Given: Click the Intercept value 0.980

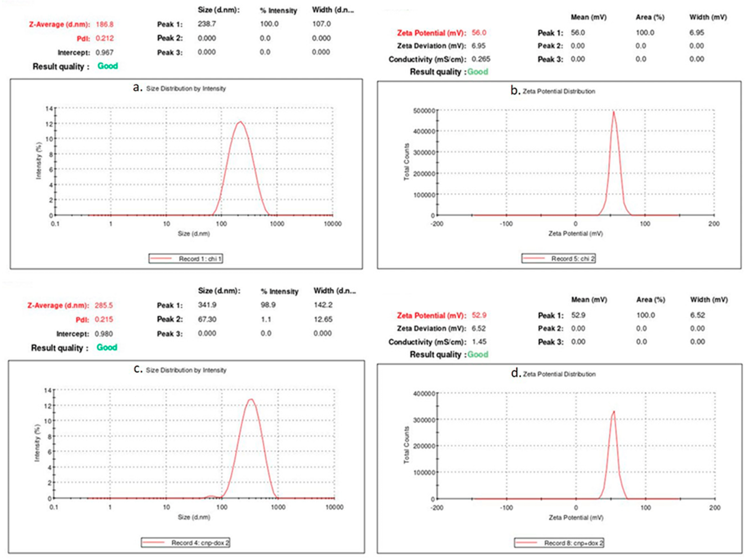Looking at the screenshot, I should (x=103, y=334).
